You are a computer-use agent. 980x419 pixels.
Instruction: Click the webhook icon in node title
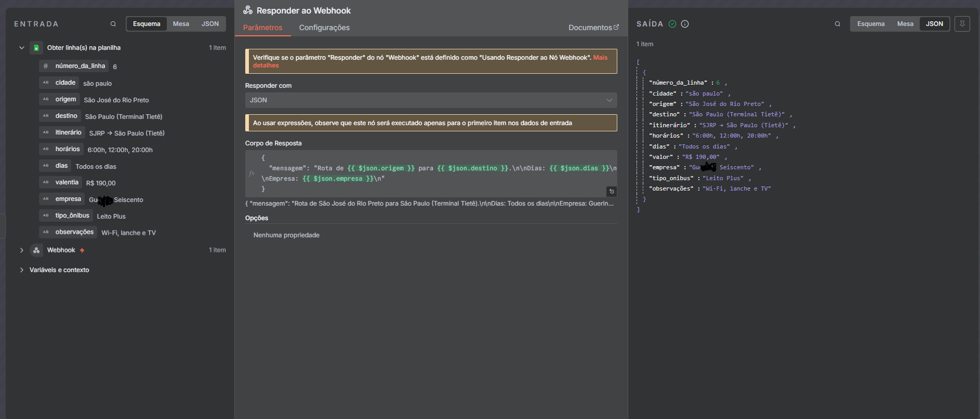[x=248, y=10]
